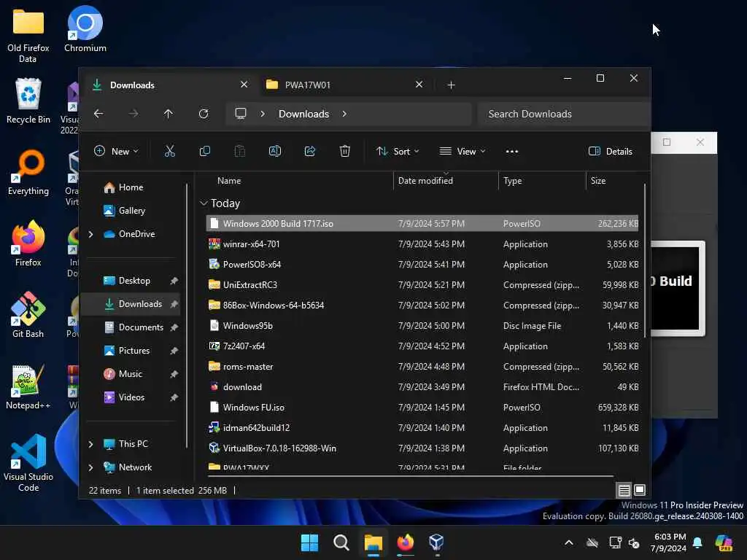Open the Sort dropdown
The width and height of the screenshot is (747, 560).
coord(398,152)
